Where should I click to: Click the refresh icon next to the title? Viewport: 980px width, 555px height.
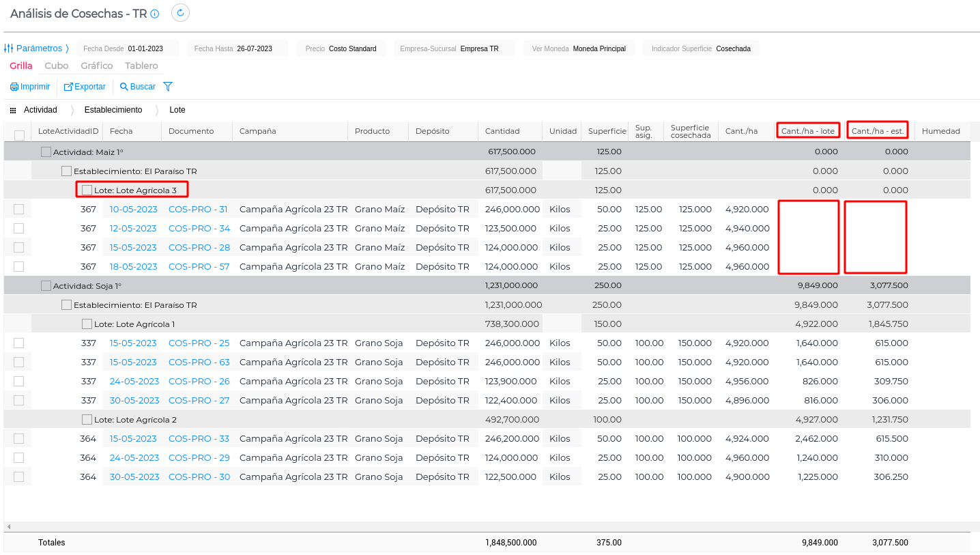click(x=180, y=13)
